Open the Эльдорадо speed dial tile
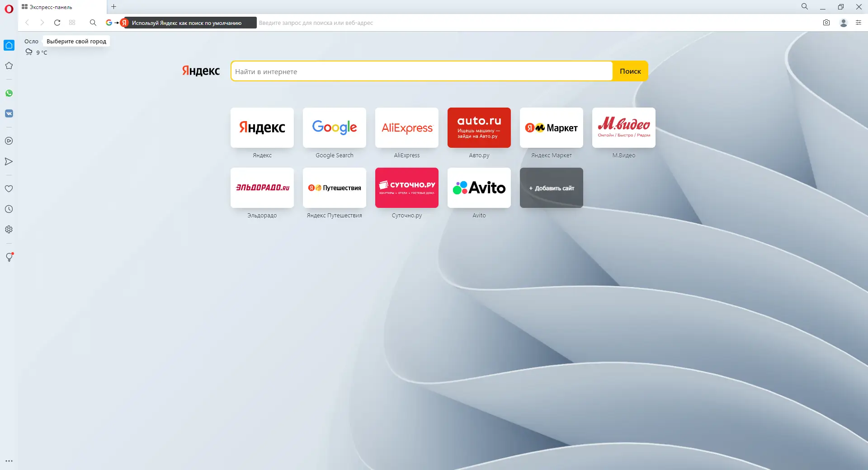 coord(262,188)
